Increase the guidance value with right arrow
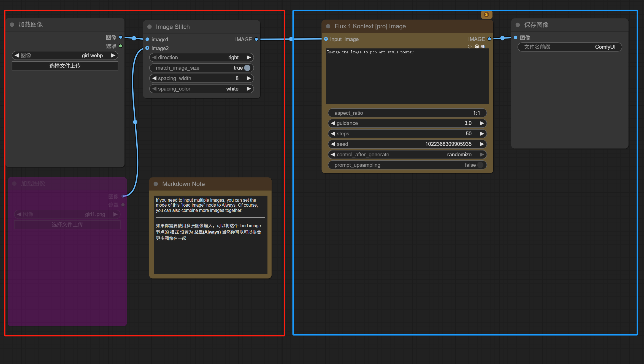644x364 pixels. click(x=481, y=123)
